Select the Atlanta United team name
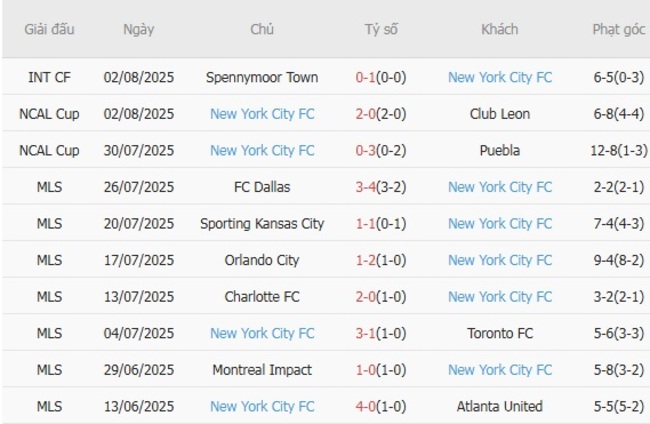This screenshot has height=424, width=650. pyautogui.click(x=500, y=406)
